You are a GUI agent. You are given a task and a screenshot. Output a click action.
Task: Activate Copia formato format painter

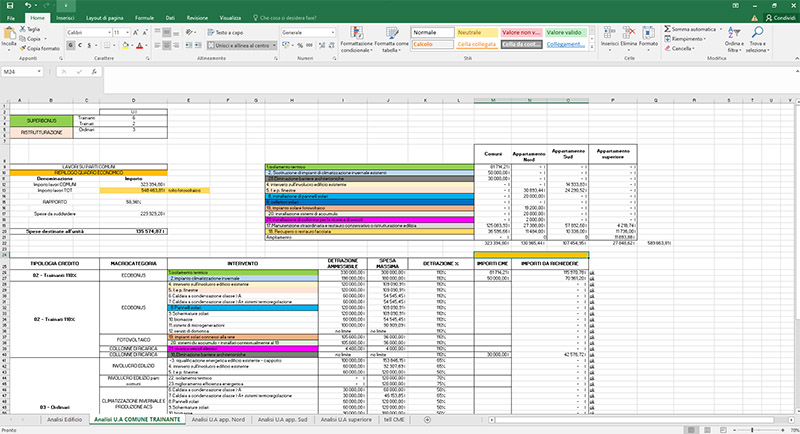coord(39,48)
